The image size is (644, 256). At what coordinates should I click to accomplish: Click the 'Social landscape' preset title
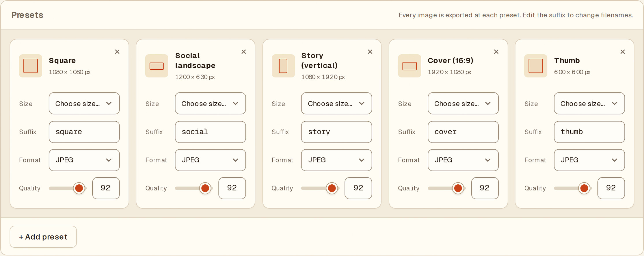pyautogui.click(x=195, y=60)
